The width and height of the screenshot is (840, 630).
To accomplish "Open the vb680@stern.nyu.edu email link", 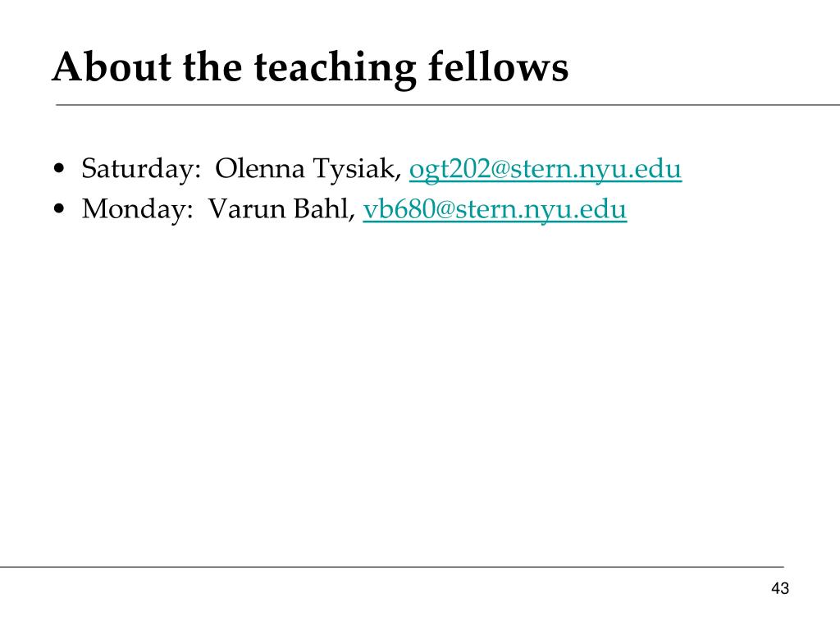I will [495, 209].
